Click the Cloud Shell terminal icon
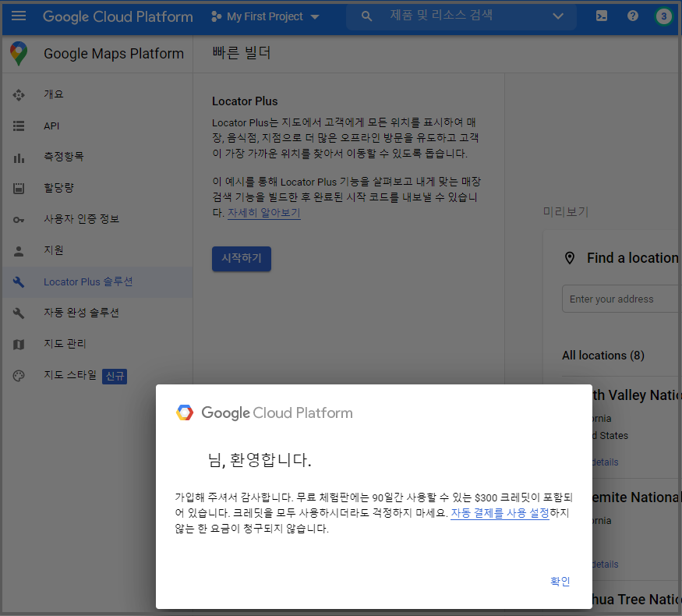682x616 pixels. [x=602, y=16]
